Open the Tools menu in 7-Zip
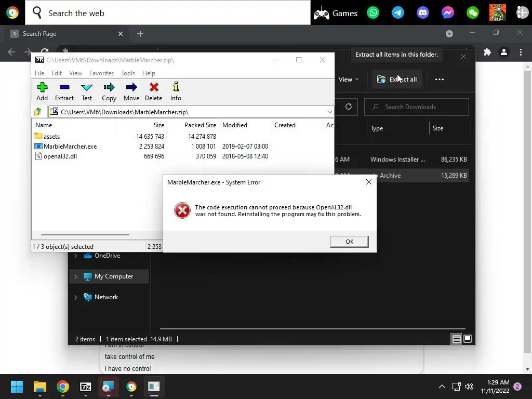 [x=128, y=73]
